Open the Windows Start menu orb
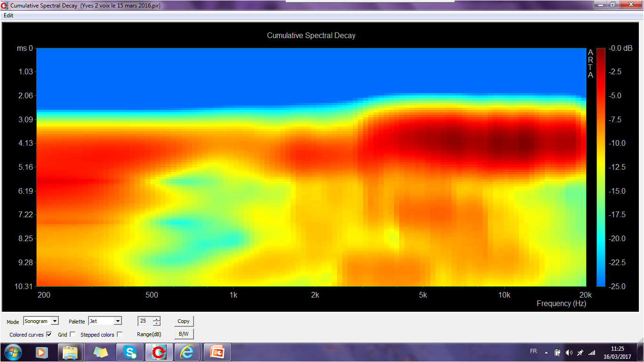This screenshot has width=644, height=362. (x=12, y=352)
